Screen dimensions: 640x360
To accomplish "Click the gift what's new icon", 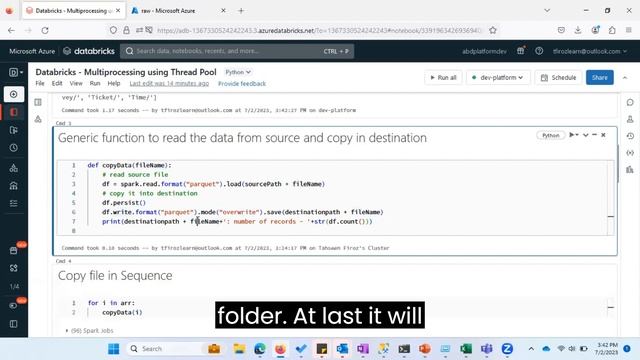I will pyautogui.click(x=521, y=51).
